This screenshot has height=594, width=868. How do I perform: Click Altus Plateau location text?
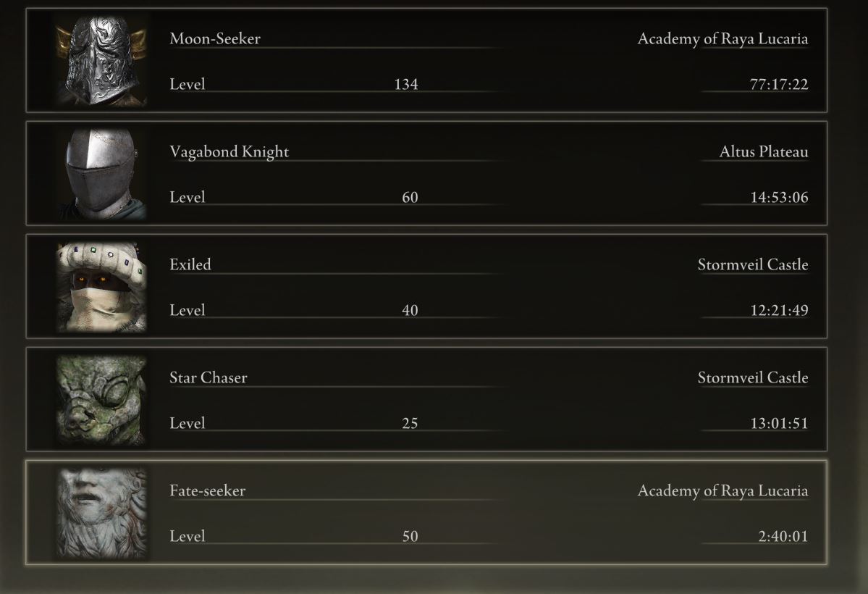tap(763, 151)
